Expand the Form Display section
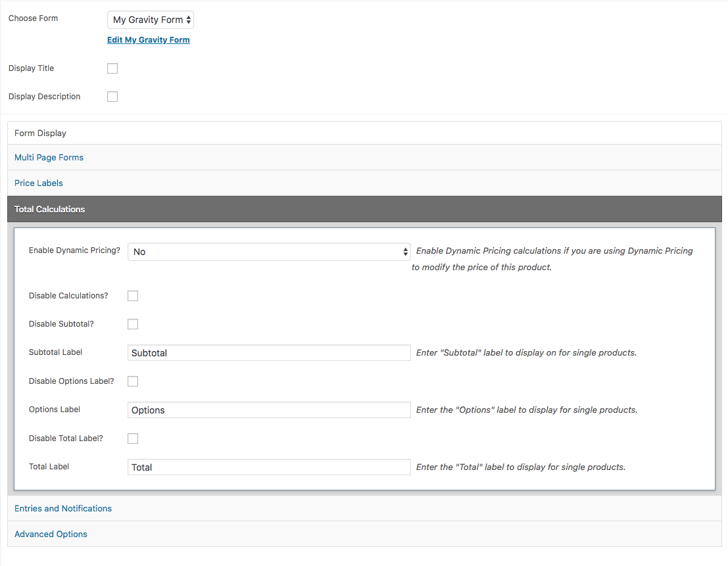728x566 pixels. [364, 133]
